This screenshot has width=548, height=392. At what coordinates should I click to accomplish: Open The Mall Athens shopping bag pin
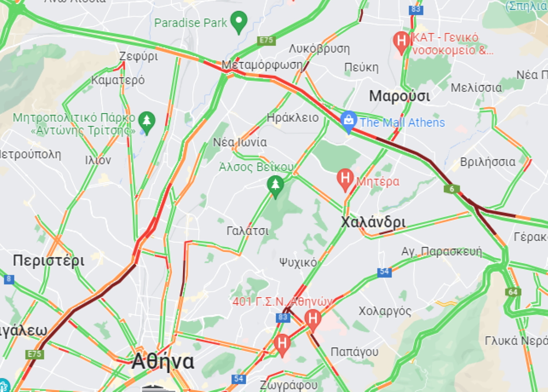pos(349,122)
